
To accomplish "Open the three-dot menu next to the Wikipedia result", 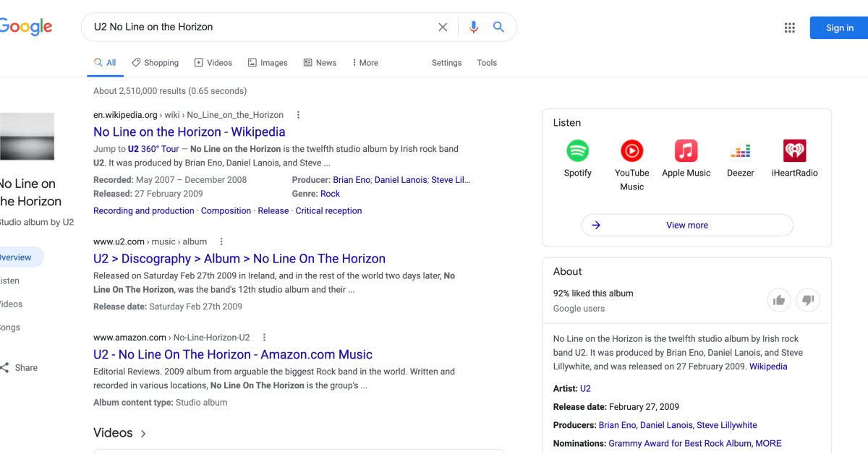I will pyautogui.click(x=298, y=114).
